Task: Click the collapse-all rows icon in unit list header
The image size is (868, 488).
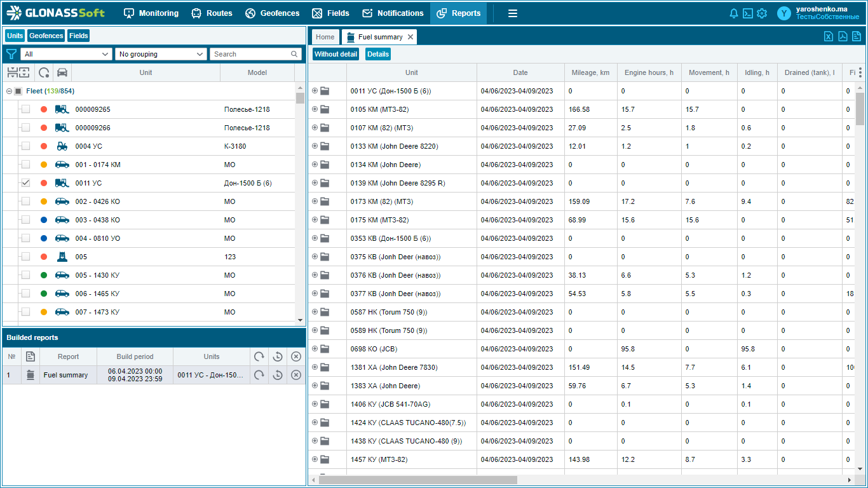Action: pyautogui.click(x=12, y=72)
